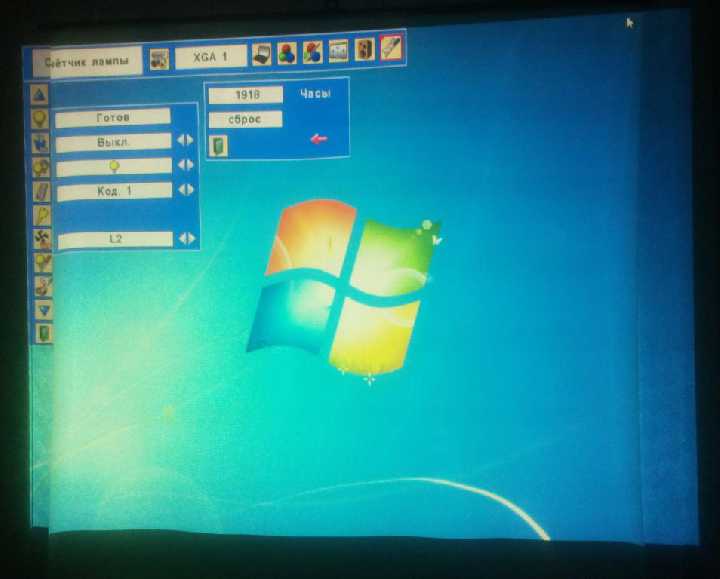
Task: Toggle the Выкл. setting arrows
Action: (x=186, y=140)
